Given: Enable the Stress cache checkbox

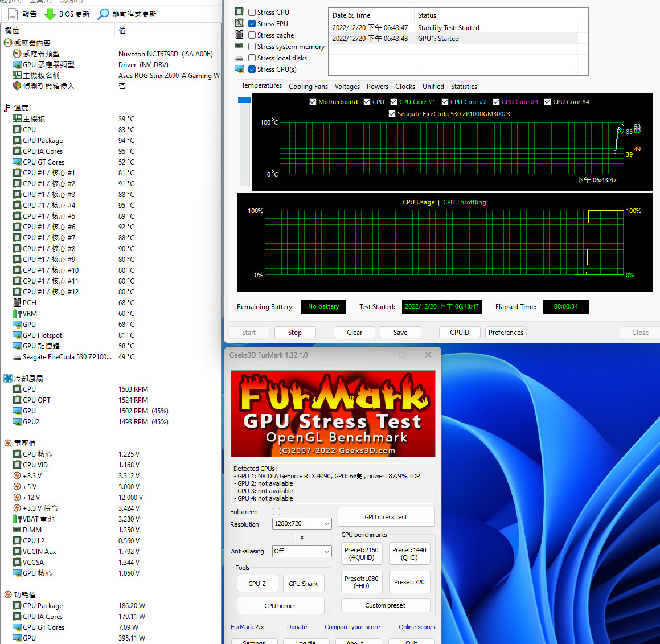Looking at the screenshot, I should tap(252, 35).
